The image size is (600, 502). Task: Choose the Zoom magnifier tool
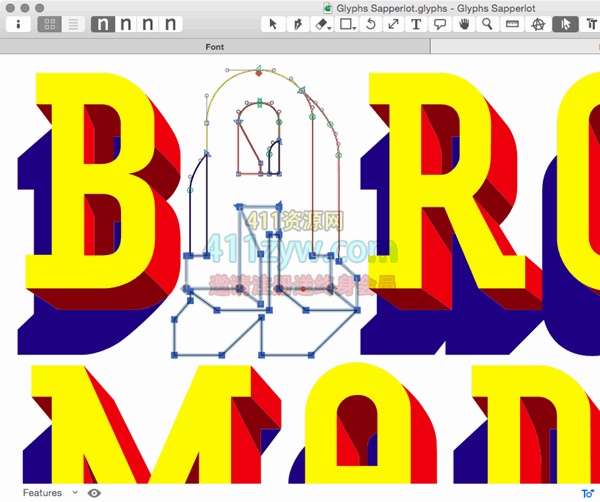[488, 24]
